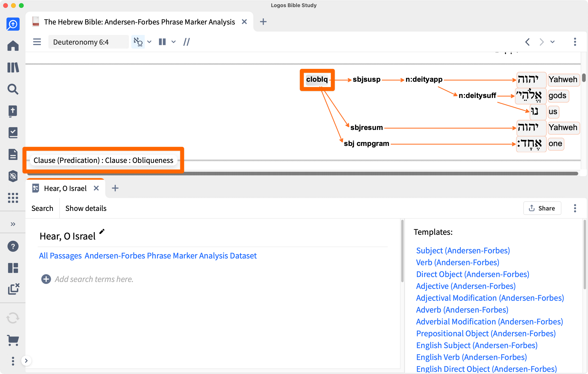Navigate back with left chevron
The width and height of the screenshot is (588, 374).
[527, 42]
